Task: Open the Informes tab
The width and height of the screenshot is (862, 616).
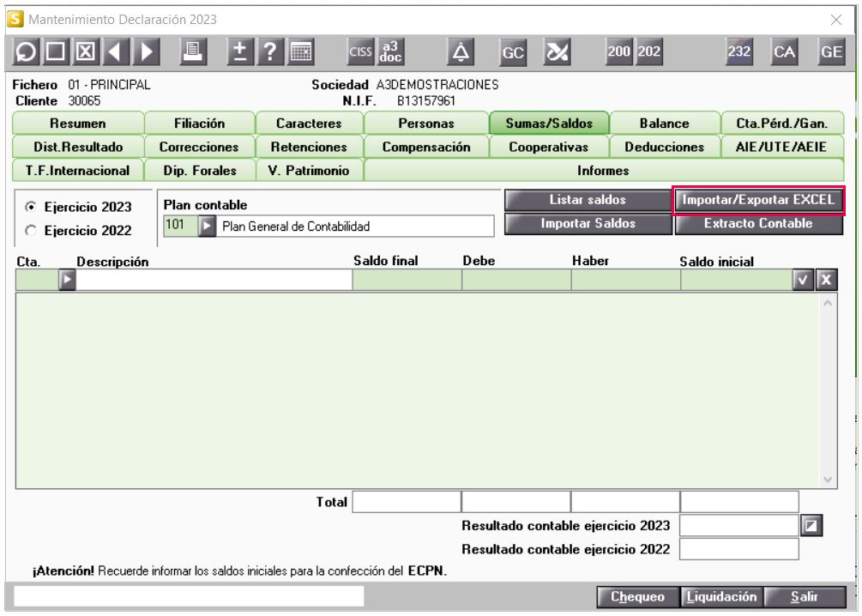Action: 603,171
